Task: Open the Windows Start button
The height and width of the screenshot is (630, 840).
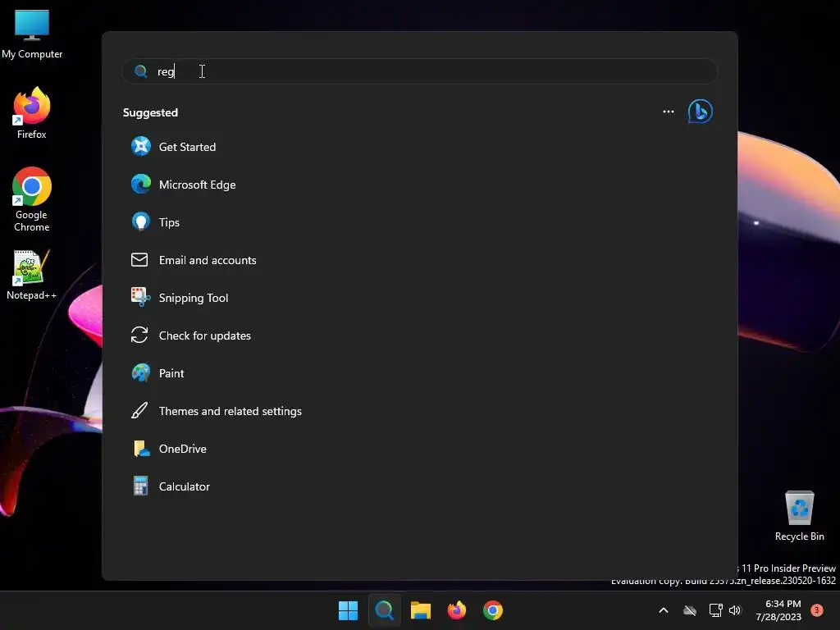Action: (x=348, y=610)
